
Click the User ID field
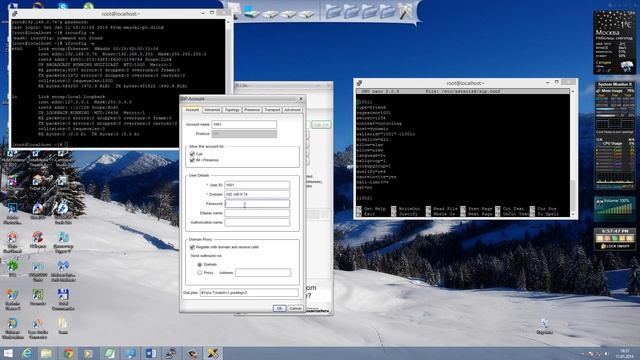pyautogui.click(x=257, y=185)
